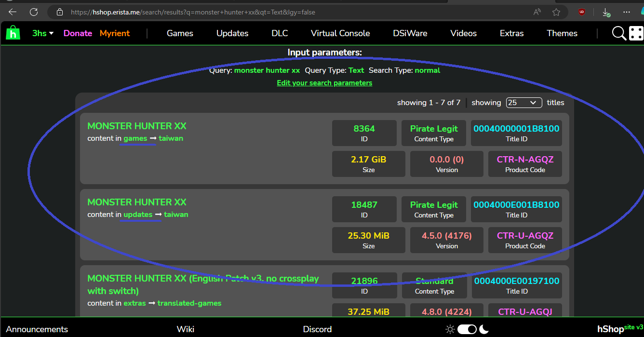View site info via the address bar lock icon
644x337 pixels.
[x=59, y=12]
